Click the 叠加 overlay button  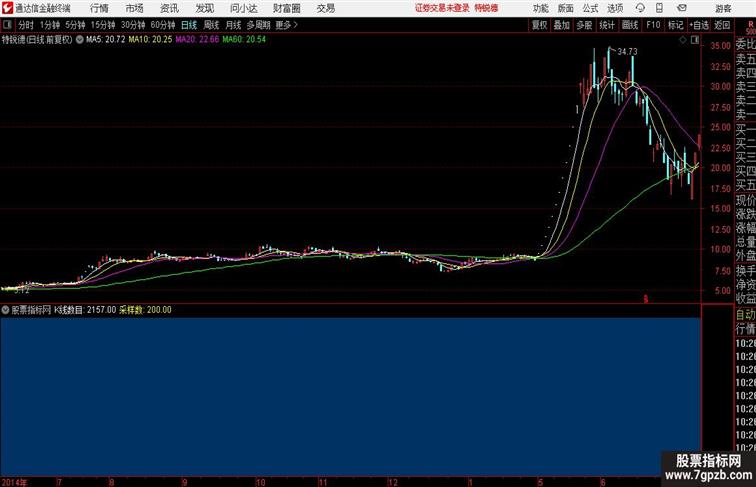(562, 25)
